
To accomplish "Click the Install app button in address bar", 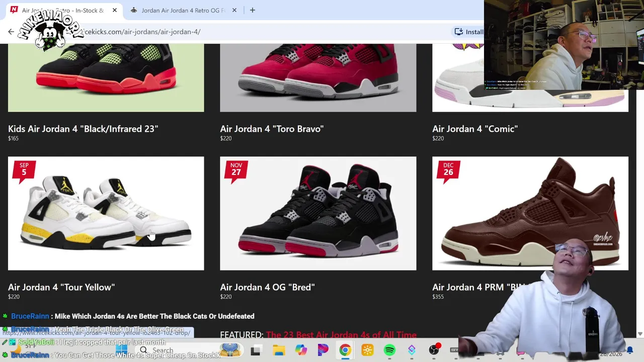I will pyautogui.click(x=469, y=32).
